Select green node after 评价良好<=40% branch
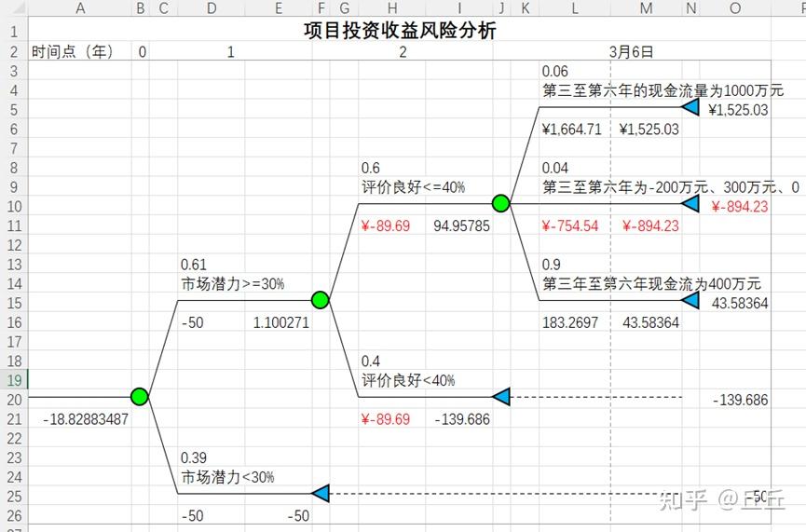This screenshot has width=806, height=532. pos(500,203)
